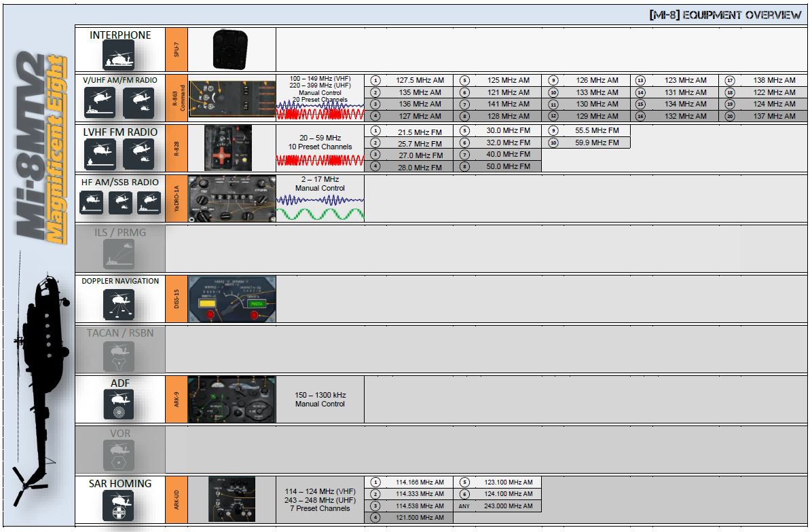
Task: Pick the 121.500 MHz AM preset
Action: click(420, 518)
